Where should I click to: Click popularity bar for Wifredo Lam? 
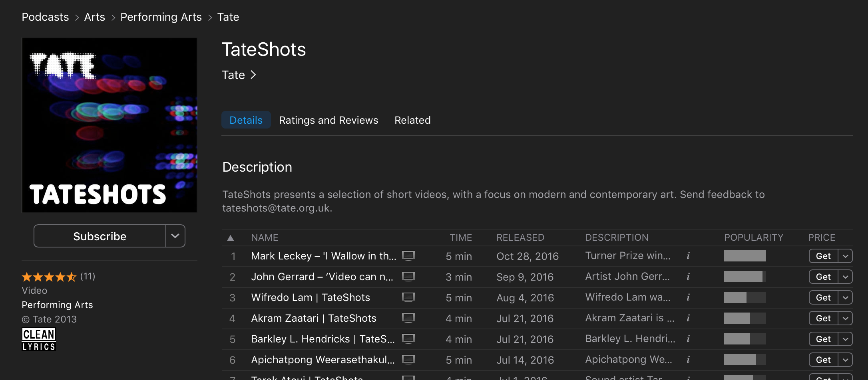(x=745, y=297)
